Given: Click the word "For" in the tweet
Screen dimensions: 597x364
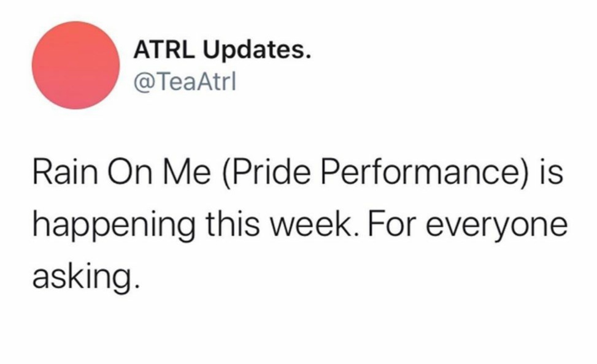Looking at the screenshot, I should pos(390,224).
